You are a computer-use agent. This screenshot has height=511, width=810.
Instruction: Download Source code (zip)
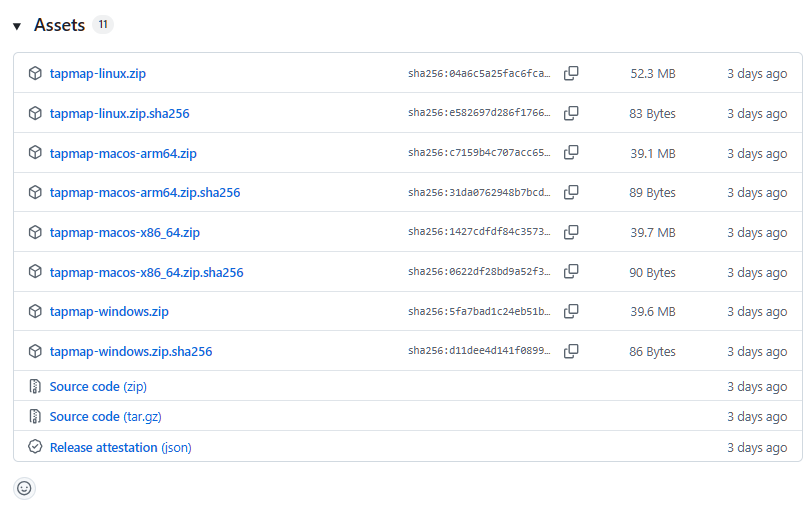[98, 386]
